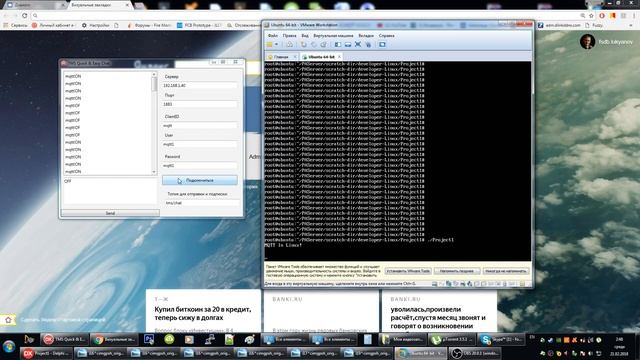Toggle the VMware library sidebar view icon
Screen dimensions: 640x360
coord(338,44)
